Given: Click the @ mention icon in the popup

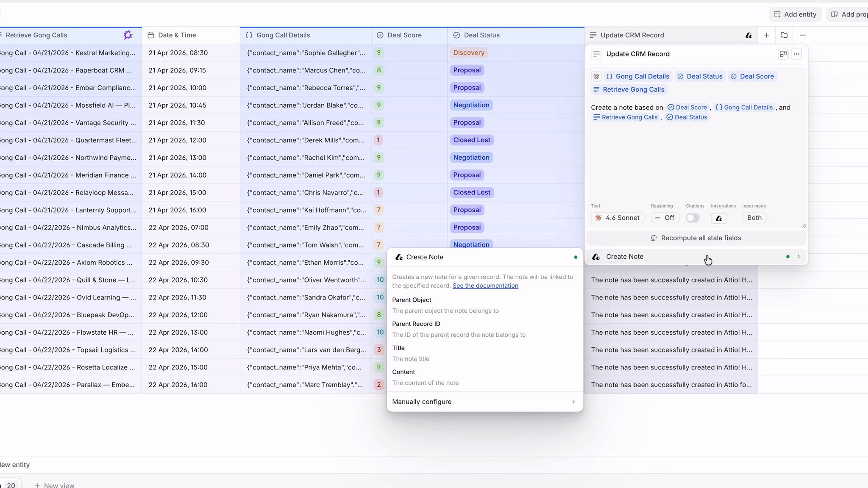Looking at the screenshot, I should (596, 76).
